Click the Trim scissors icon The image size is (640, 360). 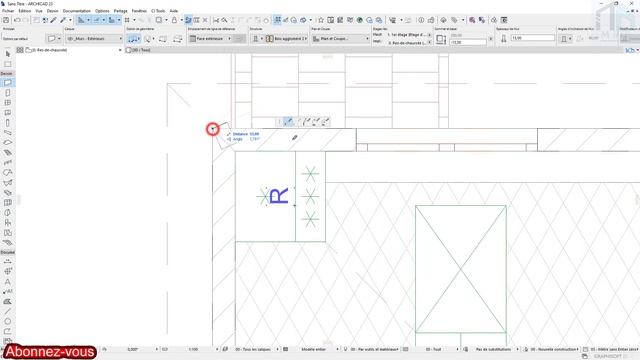[x=216, y=20]
